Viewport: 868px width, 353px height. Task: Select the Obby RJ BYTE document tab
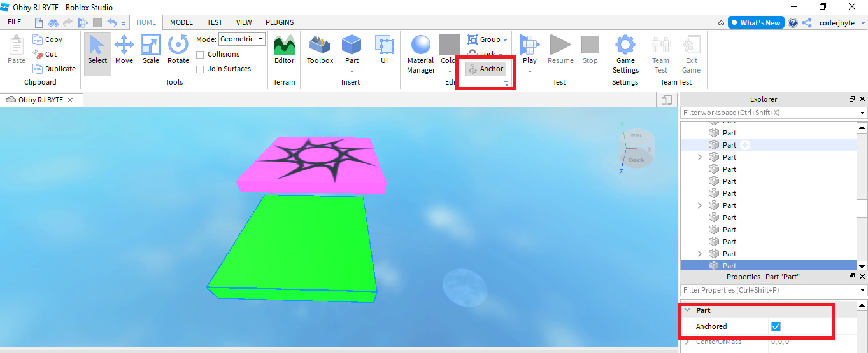[x=40, y=100]
